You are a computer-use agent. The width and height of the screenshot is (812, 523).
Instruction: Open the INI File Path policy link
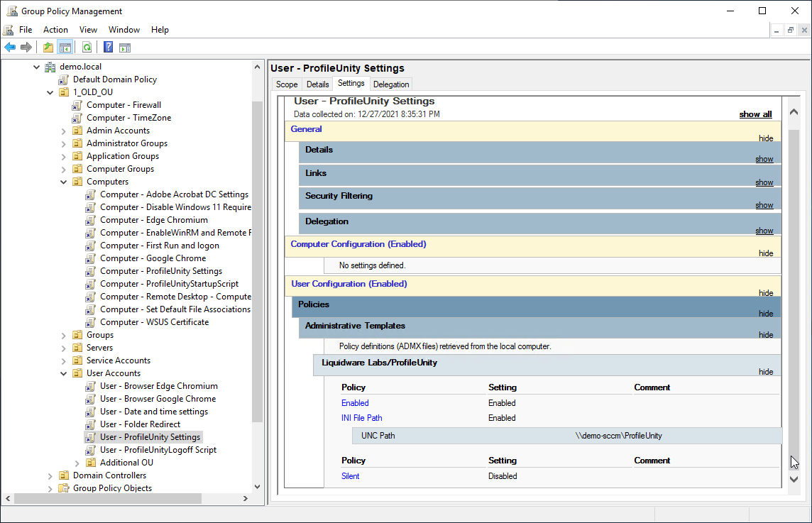click(361, 418)
